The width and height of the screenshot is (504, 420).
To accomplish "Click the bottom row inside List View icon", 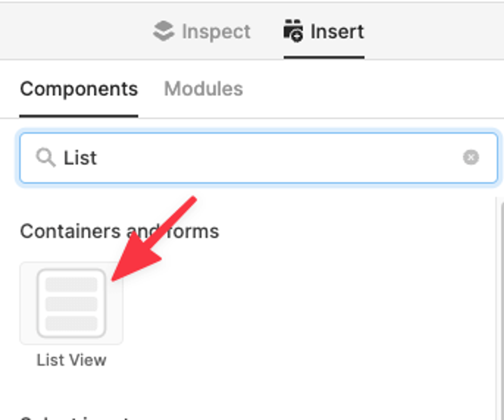I will [x=71, y=323].
